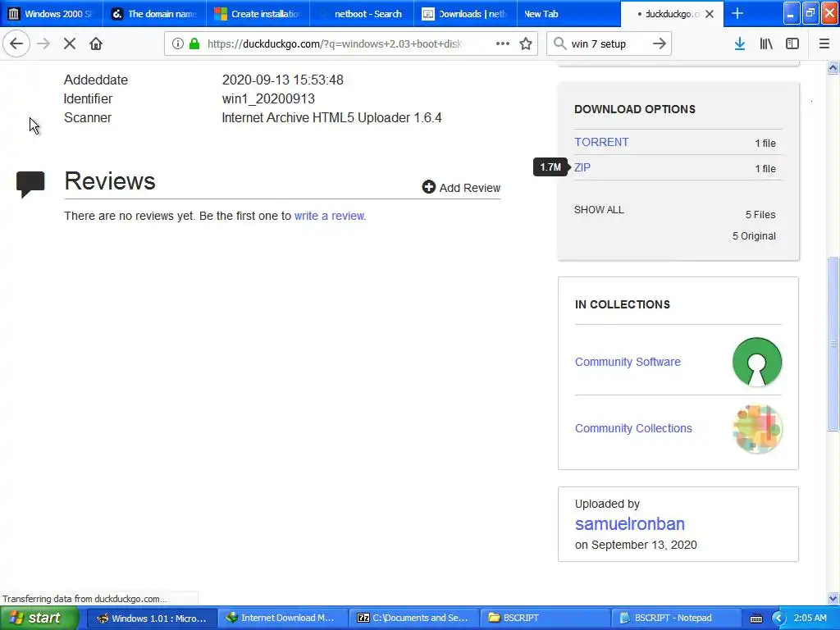Click the page scrollbar down arrow

[833, 598]
